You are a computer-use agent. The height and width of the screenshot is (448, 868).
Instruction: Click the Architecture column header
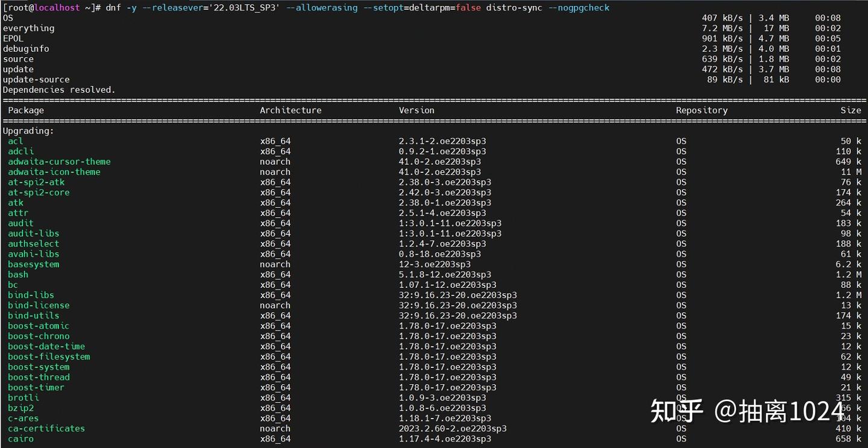click(291, 110)
